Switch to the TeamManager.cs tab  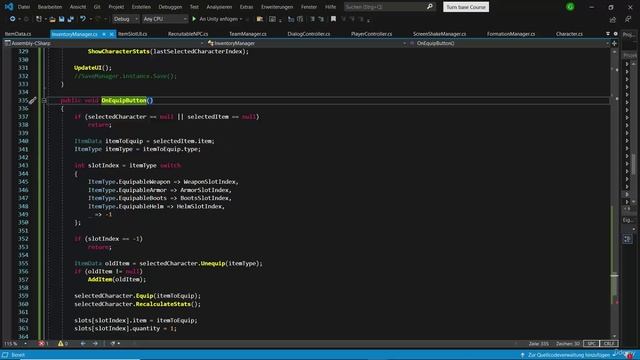tap(248, 34)
